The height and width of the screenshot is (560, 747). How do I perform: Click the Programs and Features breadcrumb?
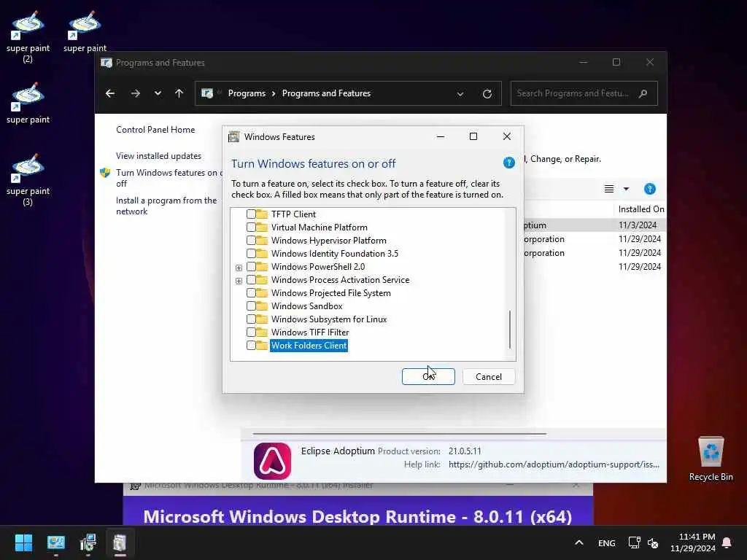click(x=326, y=93)
